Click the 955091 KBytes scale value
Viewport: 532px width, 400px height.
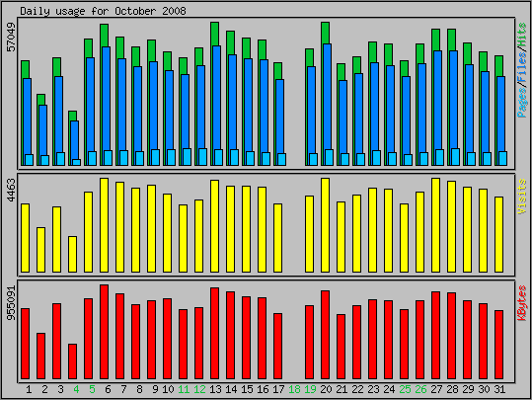pos(11,303)
